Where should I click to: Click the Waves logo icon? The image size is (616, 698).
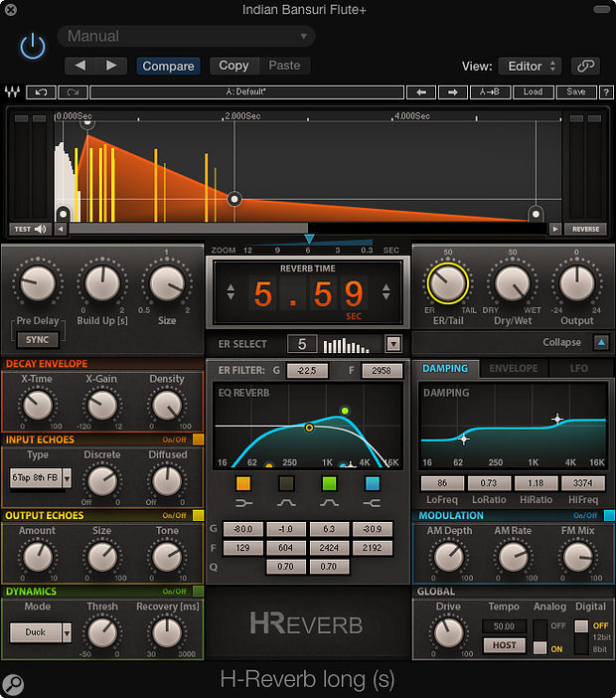(13, 92)
